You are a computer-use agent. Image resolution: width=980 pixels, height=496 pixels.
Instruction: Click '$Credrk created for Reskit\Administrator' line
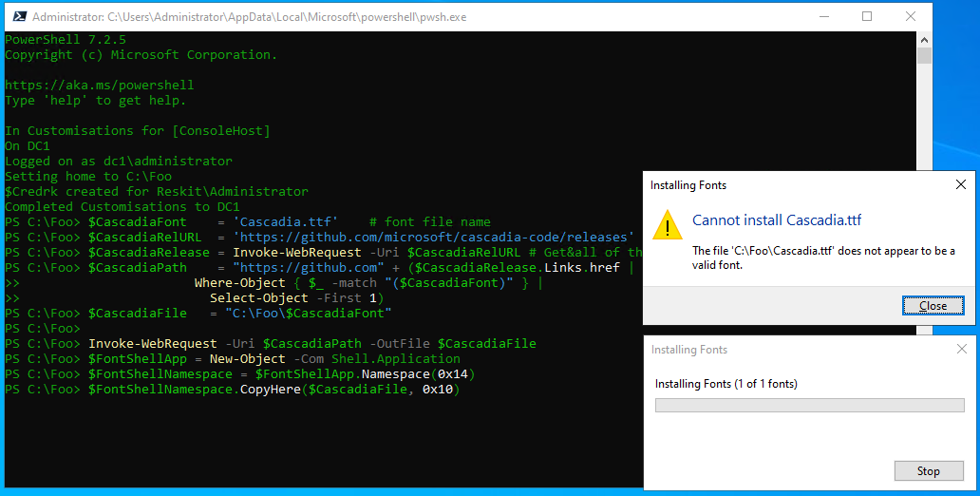157,192
